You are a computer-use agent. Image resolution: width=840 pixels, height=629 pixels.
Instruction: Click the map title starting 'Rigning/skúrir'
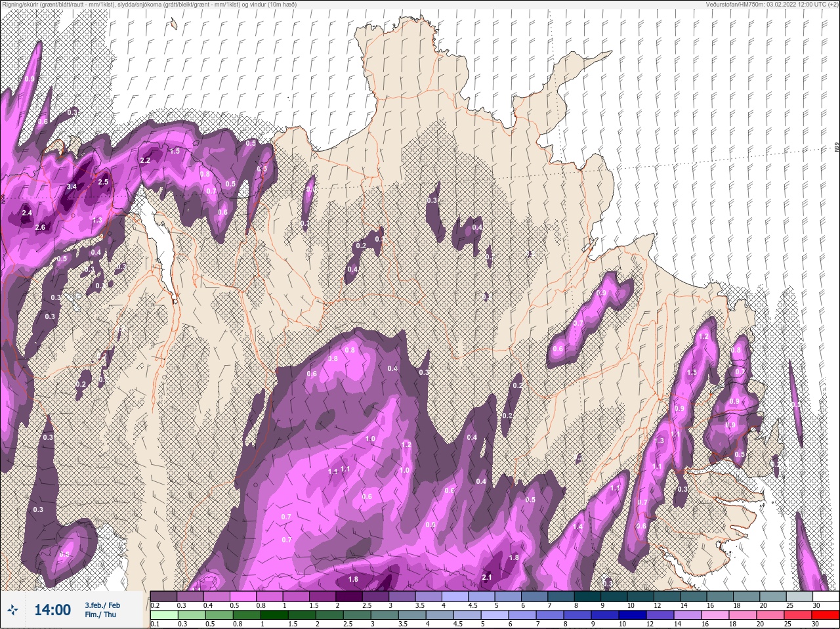150,5
